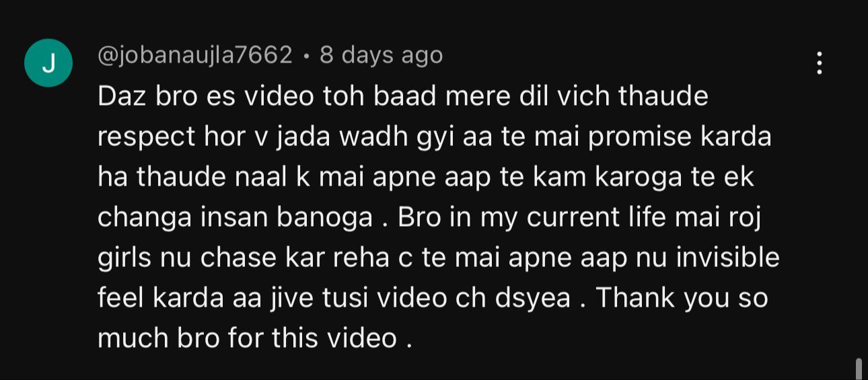
Task: Click the comment line starting 'Daz bro es video'
Action: tap(403, 96)
